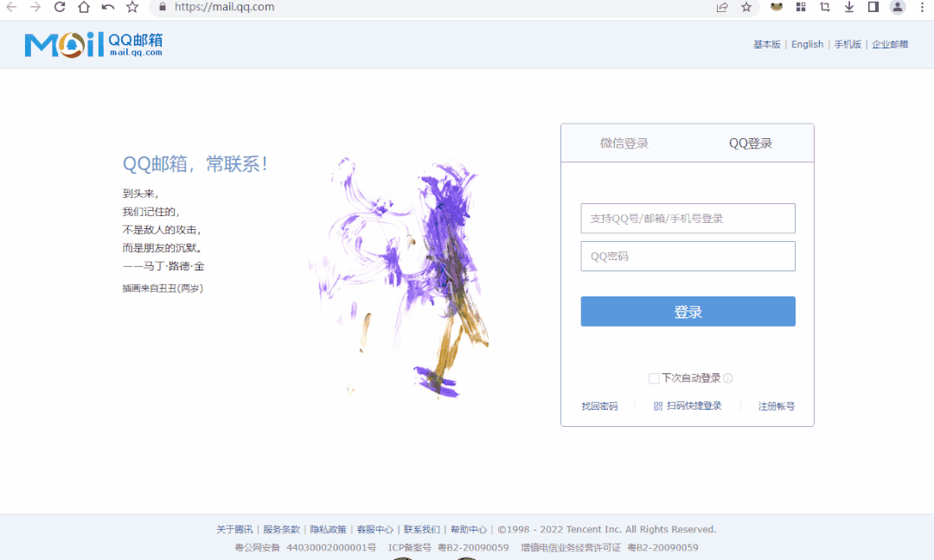Open 扫码快捷登录 link
This screenshot has height=560, width=934.
(694, 406)
